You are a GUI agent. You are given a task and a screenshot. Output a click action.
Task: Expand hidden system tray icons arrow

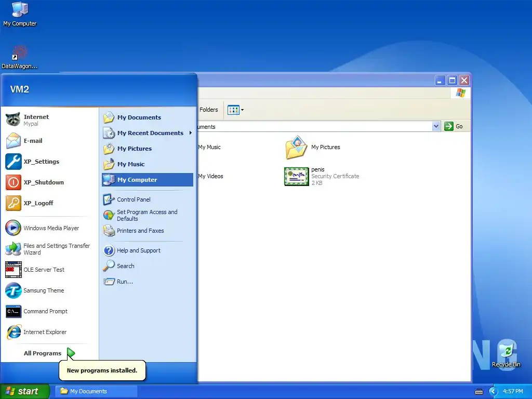493,392
